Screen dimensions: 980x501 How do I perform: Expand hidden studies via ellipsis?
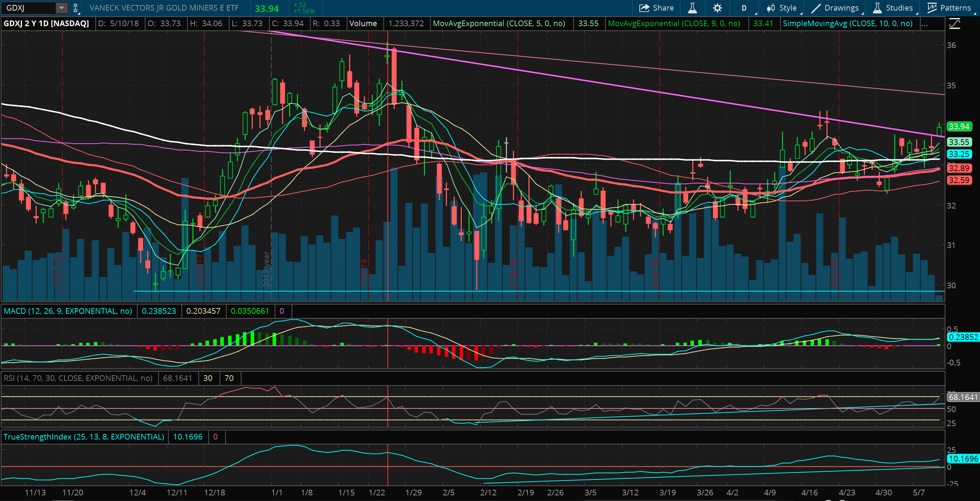pos(925,24)
